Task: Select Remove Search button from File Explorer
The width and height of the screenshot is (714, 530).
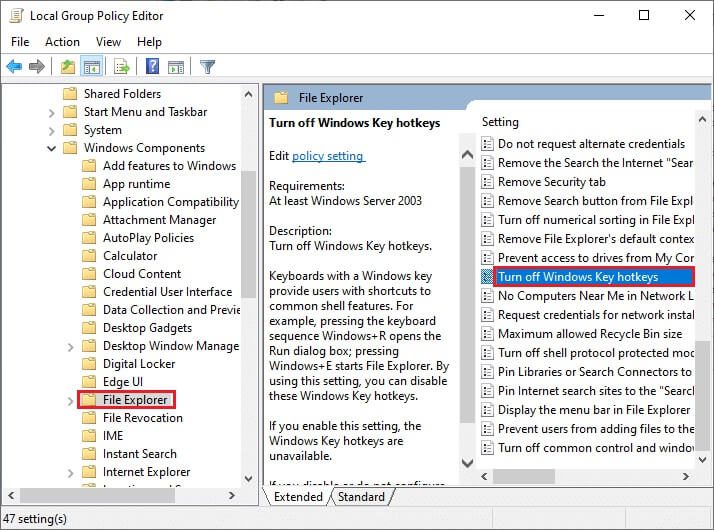Action: 596,201
